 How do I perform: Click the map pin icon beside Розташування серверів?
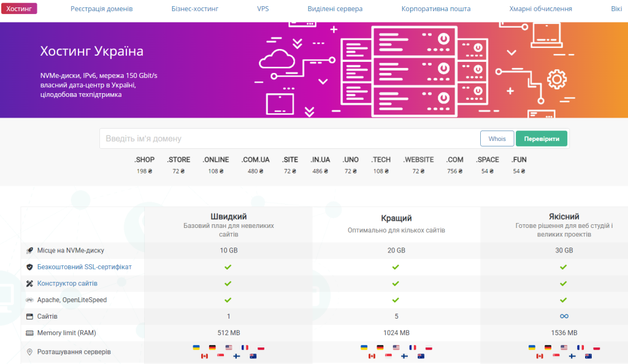[29, 352]
